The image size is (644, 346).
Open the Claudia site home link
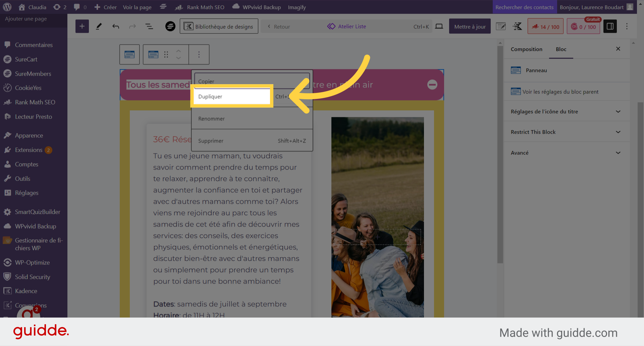coord(33,7)
